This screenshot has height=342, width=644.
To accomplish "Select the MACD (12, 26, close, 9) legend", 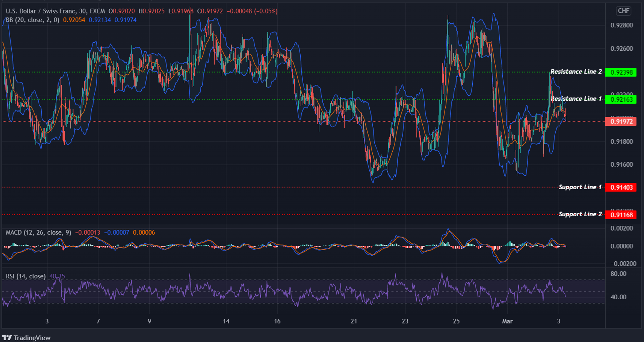I will (x=38, y=232).
